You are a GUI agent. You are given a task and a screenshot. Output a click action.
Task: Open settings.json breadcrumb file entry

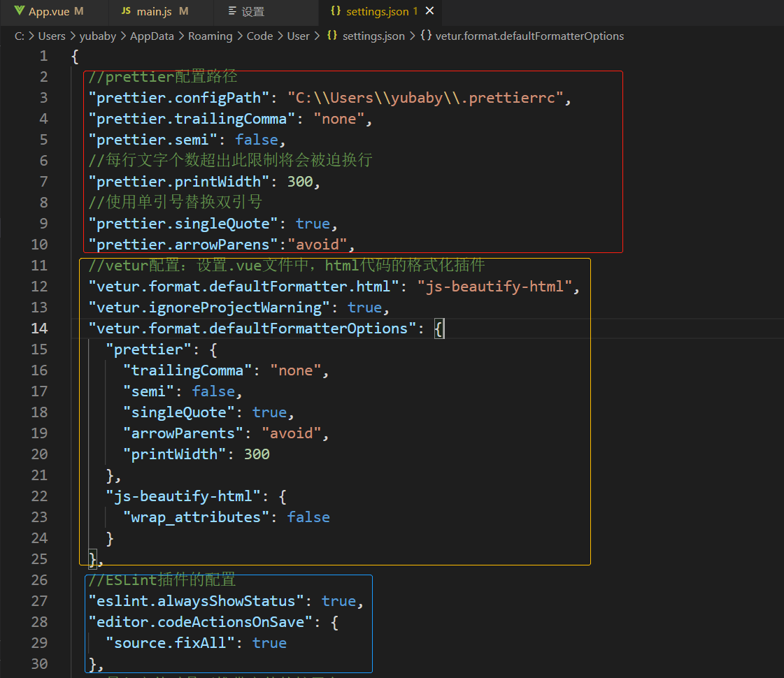[373, 36]
